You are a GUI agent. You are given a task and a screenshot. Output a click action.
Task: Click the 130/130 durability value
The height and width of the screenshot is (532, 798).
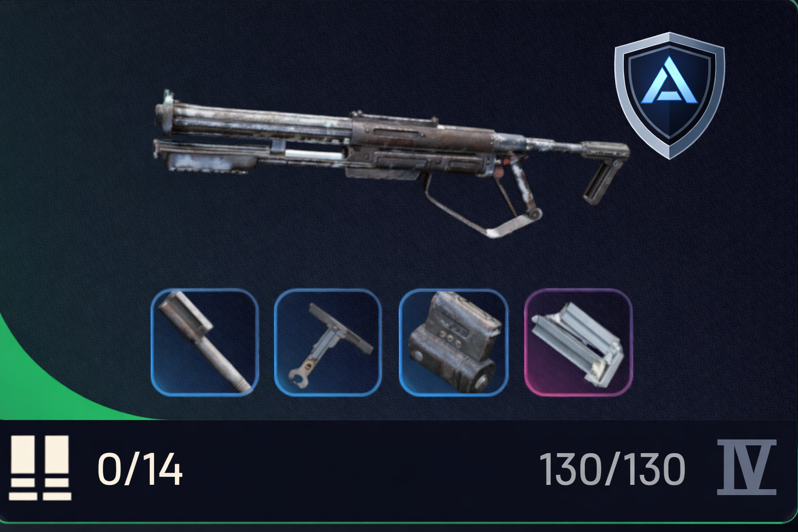[x=613, y=469]
